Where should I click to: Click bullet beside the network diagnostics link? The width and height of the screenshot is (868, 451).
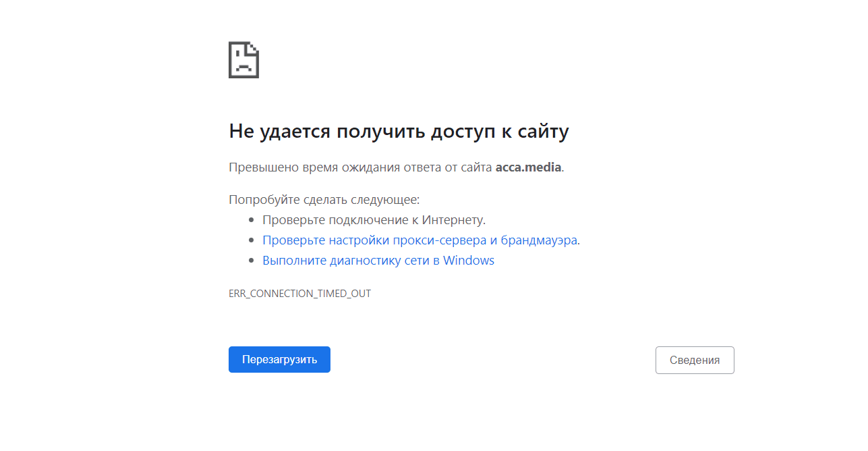[x=251, y=261]
